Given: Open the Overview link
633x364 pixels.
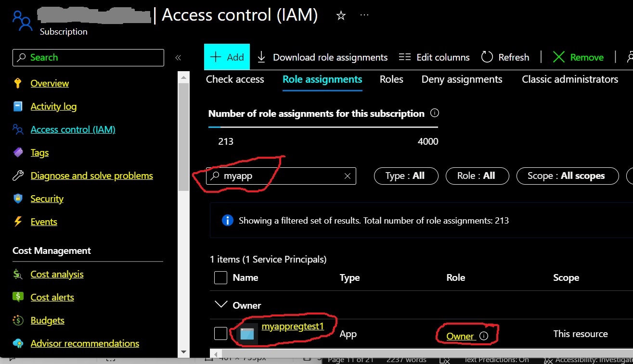Looking at the screenshot, I should (50, 83).
